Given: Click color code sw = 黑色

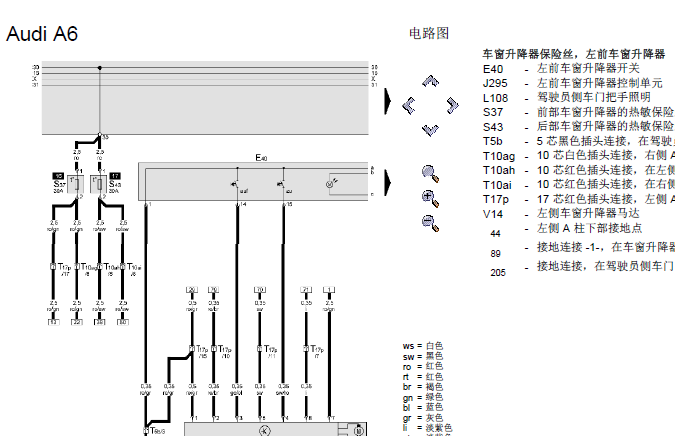Looking at the screenshot, I should [423, 356].
